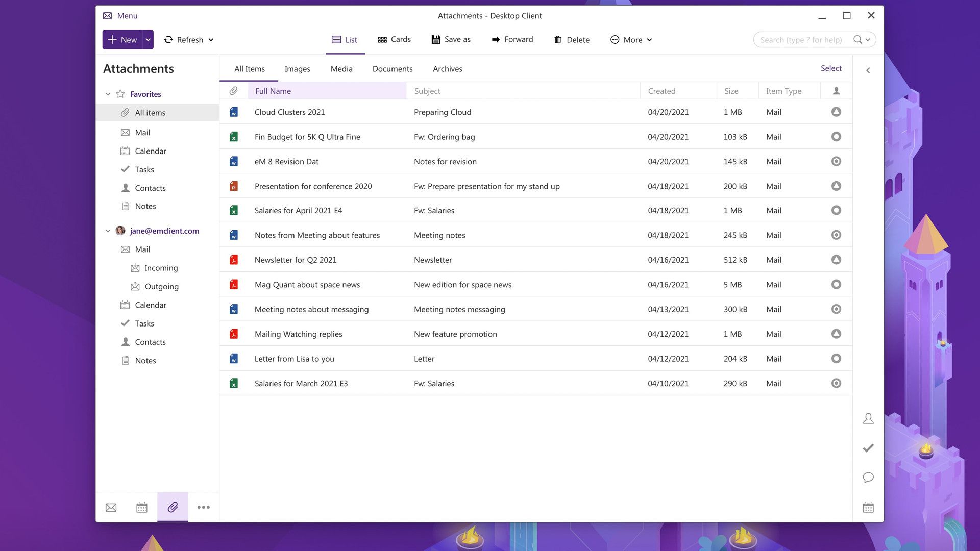This screenshot has width=980, height=551.
Task: Click the Forward button
Action: (512, 40)
